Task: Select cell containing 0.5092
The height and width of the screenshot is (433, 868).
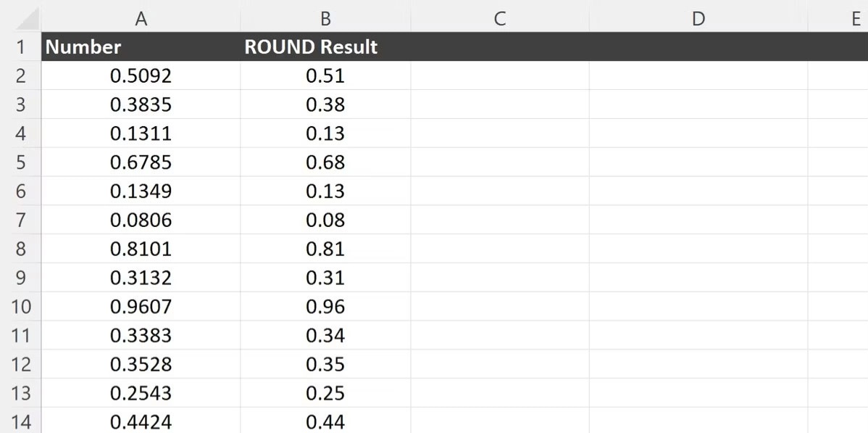Action: (141, 75)
